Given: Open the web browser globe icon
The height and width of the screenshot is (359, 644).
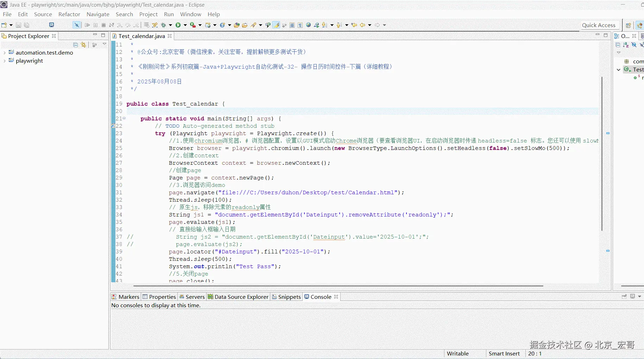Looking at the screenshot, I should point(308,25).
